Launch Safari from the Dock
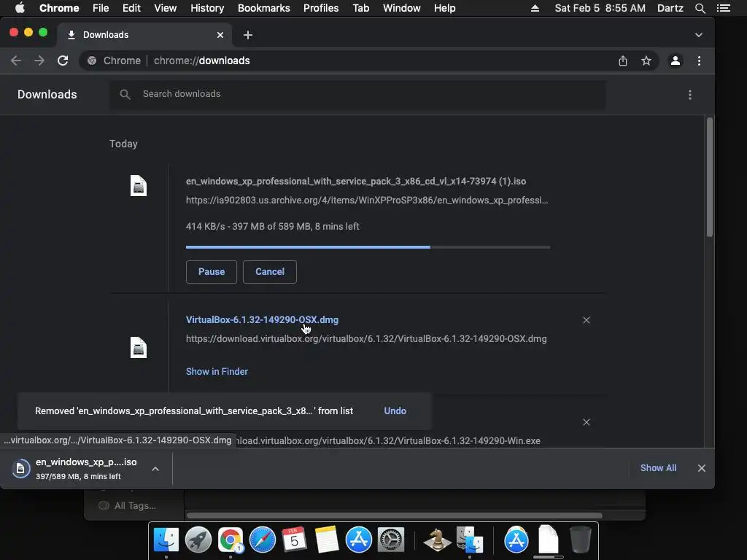747x560 pixels. pos(263,540)
